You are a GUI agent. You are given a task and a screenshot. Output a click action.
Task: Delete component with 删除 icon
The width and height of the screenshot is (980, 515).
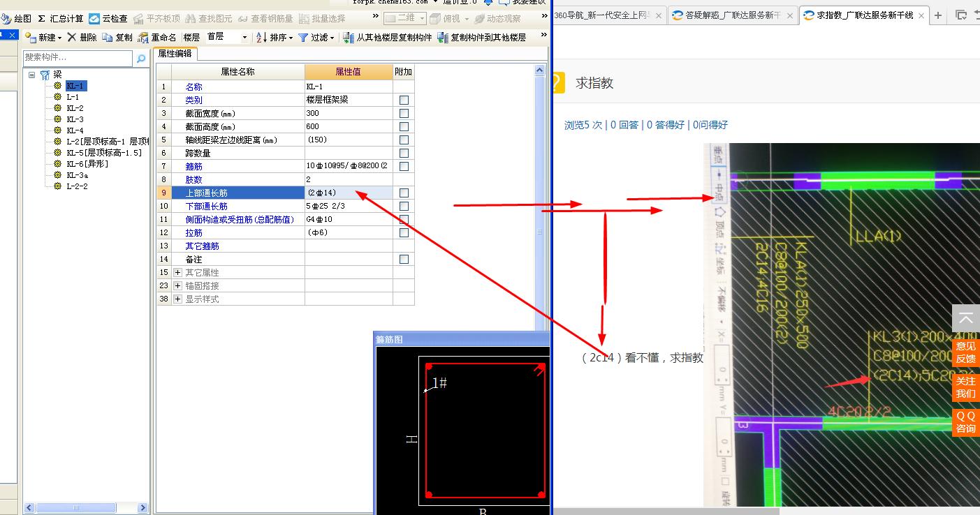pos(71,37)
